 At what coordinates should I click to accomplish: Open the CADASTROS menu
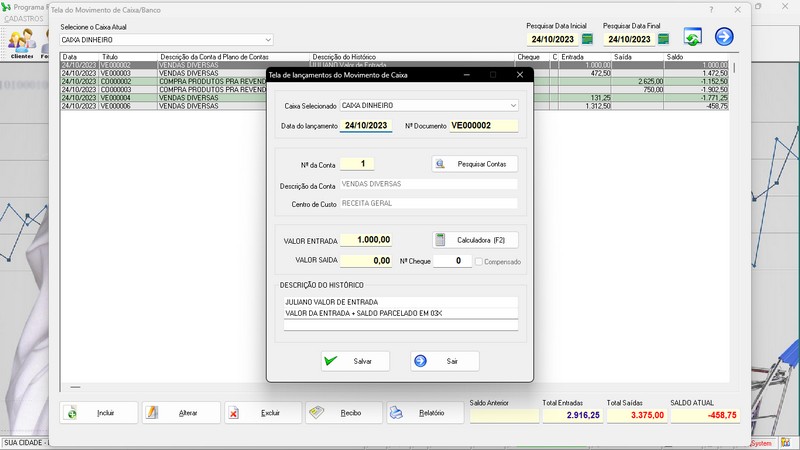(x=23, y=18)
